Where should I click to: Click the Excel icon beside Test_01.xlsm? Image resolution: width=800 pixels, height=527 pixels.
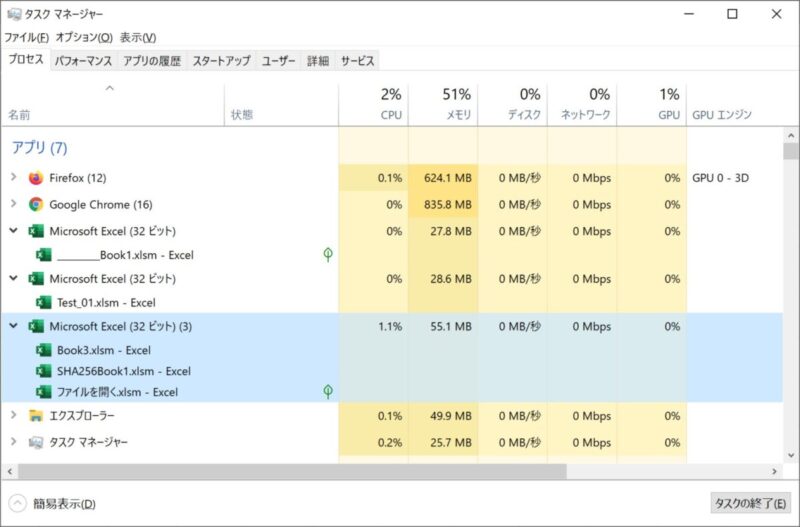coord(44,303)
